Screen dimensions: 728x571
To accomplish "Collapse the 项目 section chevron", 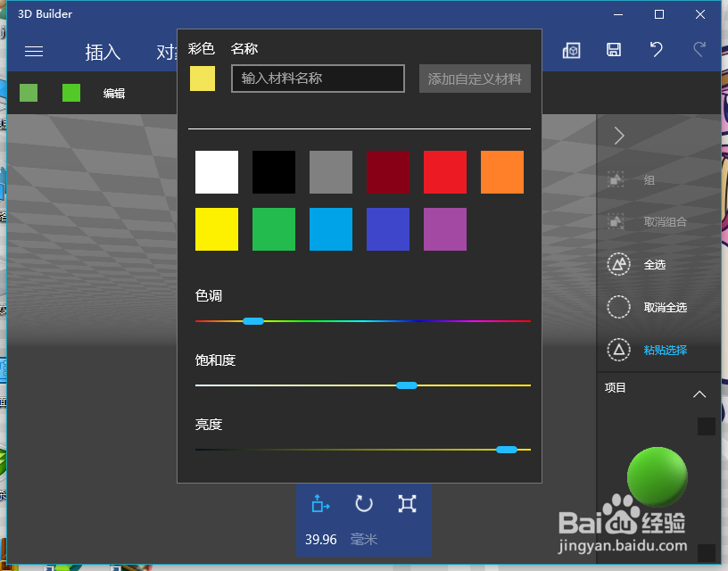I will tap(699, 394).
